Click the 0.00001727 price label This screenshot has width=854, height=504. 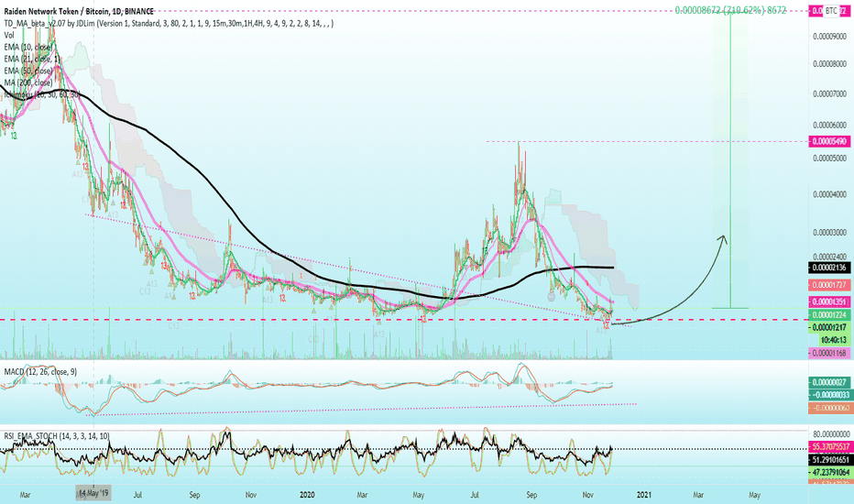click(x=830, y=285)
